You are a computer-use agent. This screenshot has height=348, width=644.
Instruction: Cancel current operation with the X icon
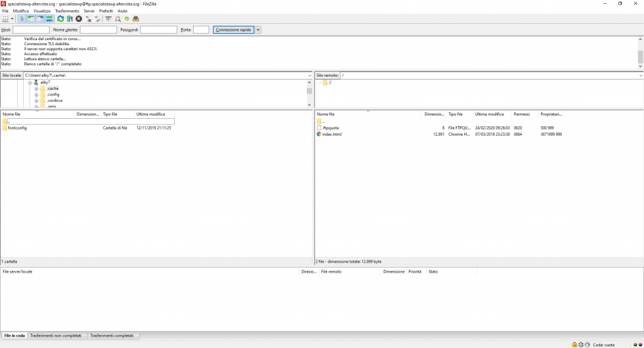pos(79,19)
